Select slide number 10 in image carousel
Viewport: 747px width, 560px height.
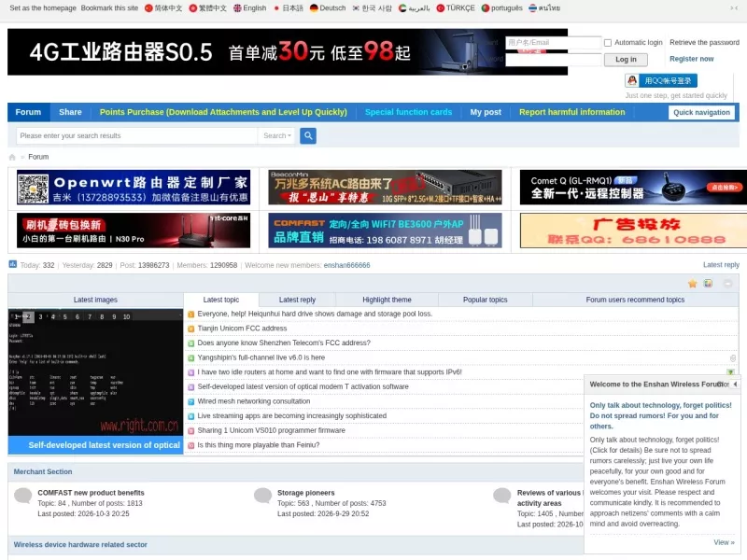coord(126,316)
